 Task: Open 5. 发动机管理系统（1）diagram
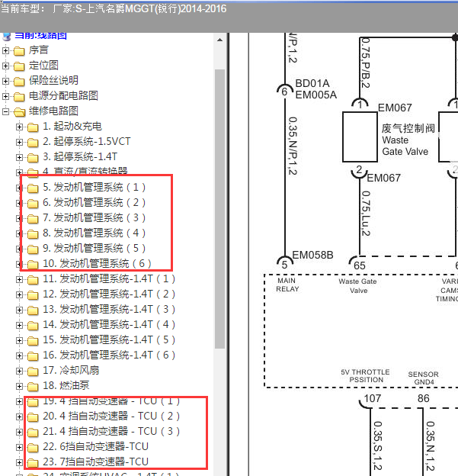coord(94,188)
